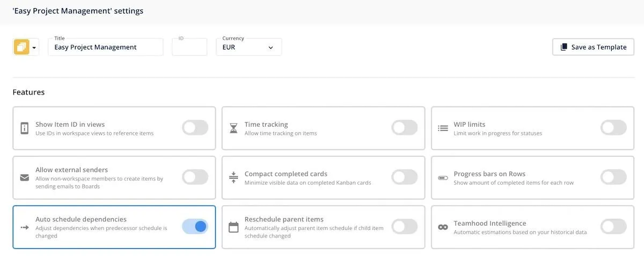Click the Teamhood Intelligence infinity icon
The height and width of the screenshot is (259, 644).
(x=443, y=227)
